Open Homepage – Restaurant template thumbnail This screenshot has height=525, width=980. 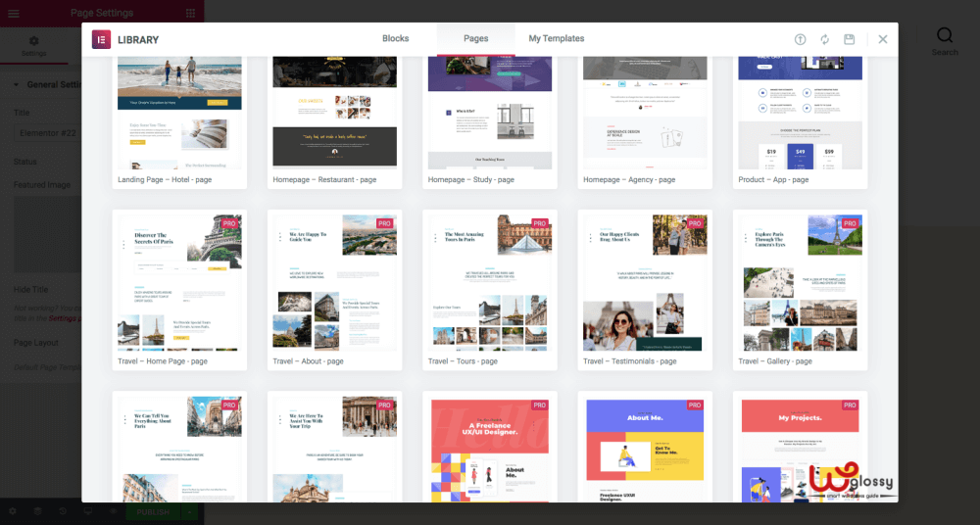[x=334, y=113]
